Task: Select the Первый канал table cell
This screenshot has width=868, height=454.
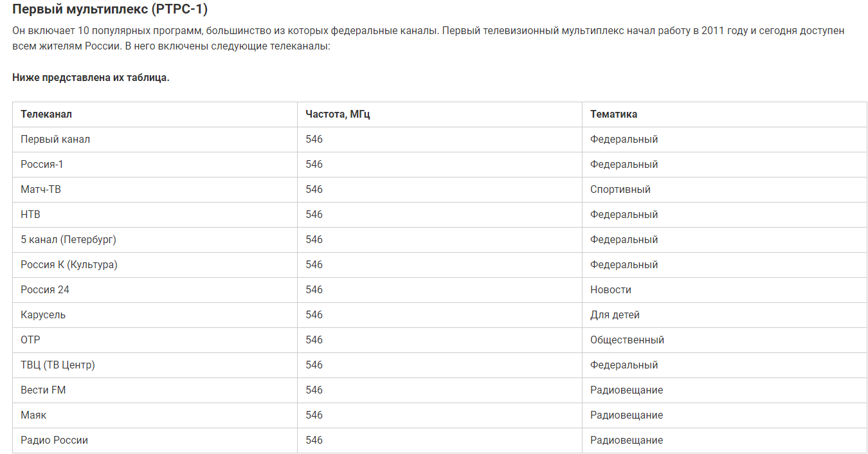Action: click(x=155, y=140)
